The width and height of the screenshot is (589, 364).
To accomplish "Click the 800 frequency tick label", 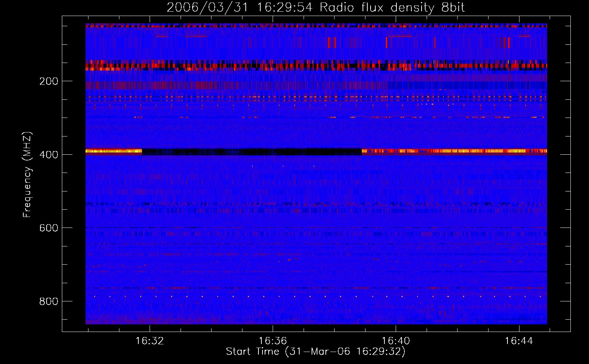I will pyautogui.click(x=48, y=301).
